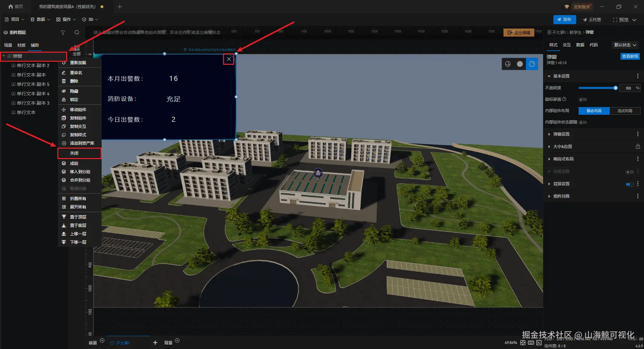
Task: Add a background layer with plus next to 背景
Action: [x=177, y=341]
